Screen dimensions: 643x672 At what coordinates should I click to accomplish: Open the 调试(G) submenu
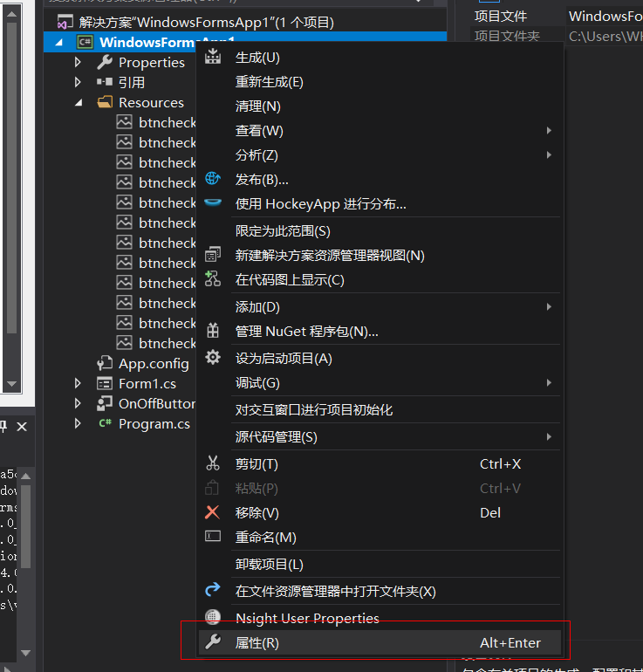(x=380, y=383)
